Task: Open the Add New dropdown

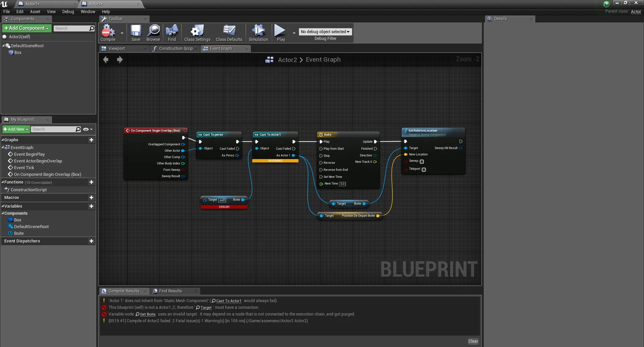Action: [x=16, y=129]
